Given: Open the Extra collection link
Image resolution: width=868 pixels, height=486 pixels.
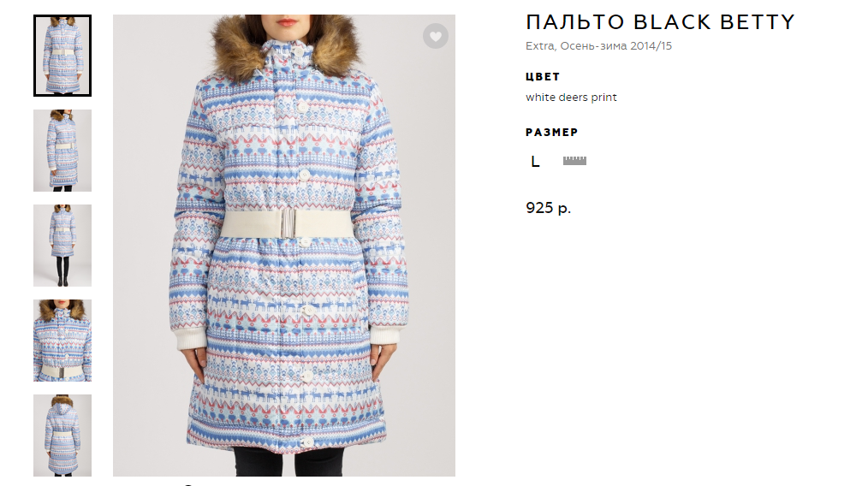Looking at the screenshot, I should [x=540, y=46].
